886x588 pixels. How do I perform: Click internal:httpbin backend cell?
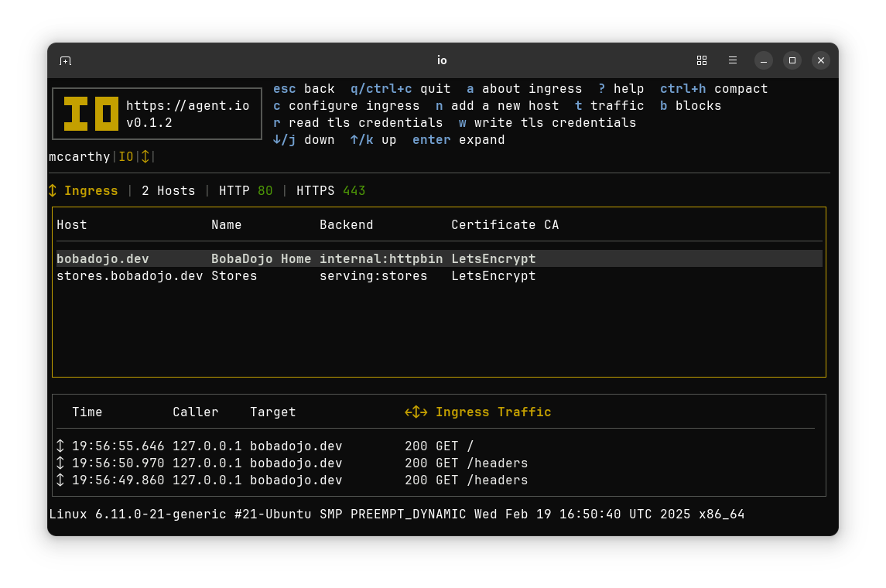point(381,258)
